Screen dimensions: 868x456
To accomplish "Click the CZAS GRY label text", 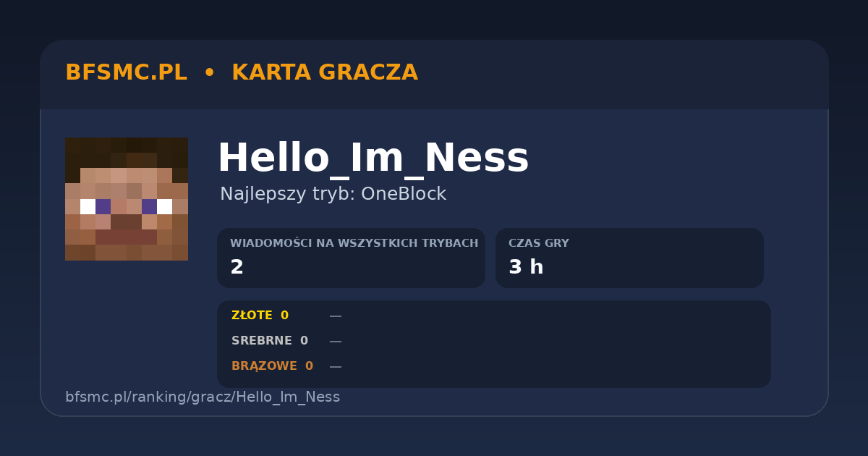I will click(539, 243).
